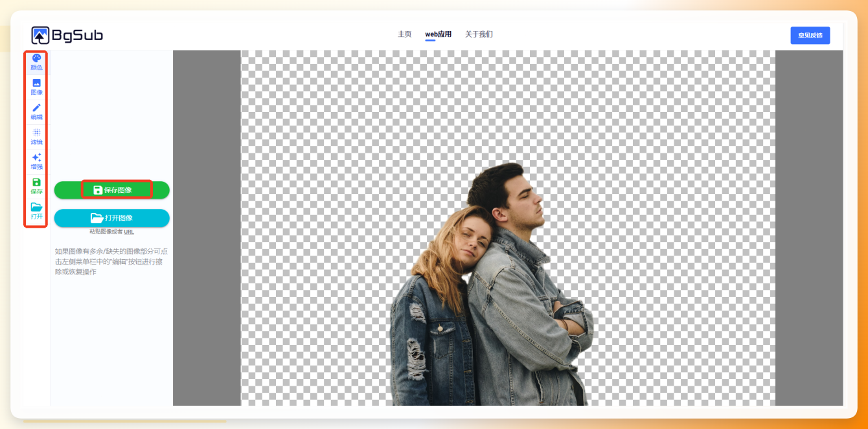Screen dimensions: 868x429
Task: Click the green 保存图像 button
Action: (112, 190)
